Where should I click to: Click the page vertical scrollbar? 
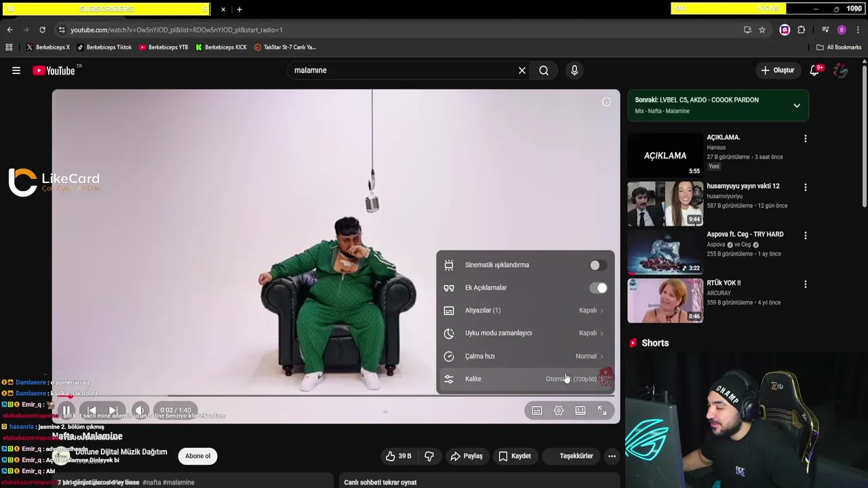864,136
